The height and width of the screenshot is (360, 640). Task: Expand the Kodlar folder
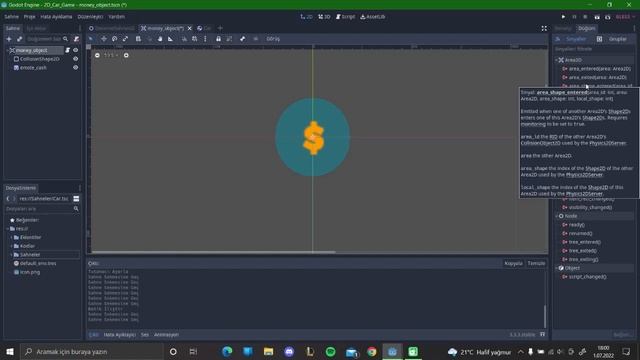(x=11, y=246)
